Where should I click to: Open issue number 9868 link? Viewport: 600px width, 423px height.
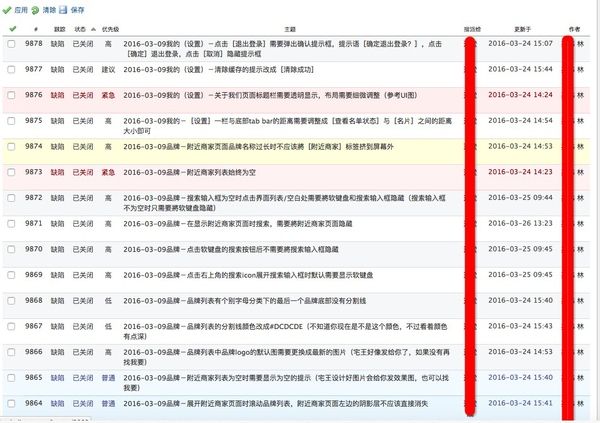pyautogui.click(x=34, y=301)
